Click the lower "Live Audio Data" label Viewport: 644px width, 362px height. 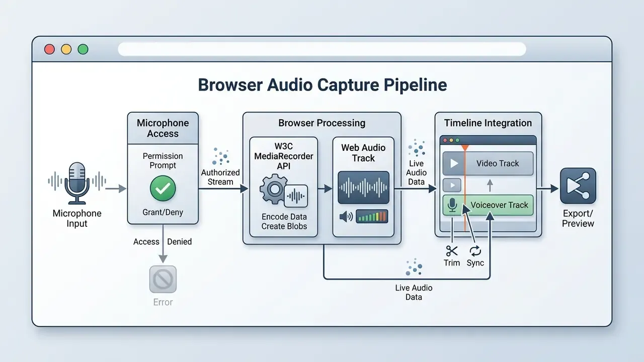tap(414, 293)
